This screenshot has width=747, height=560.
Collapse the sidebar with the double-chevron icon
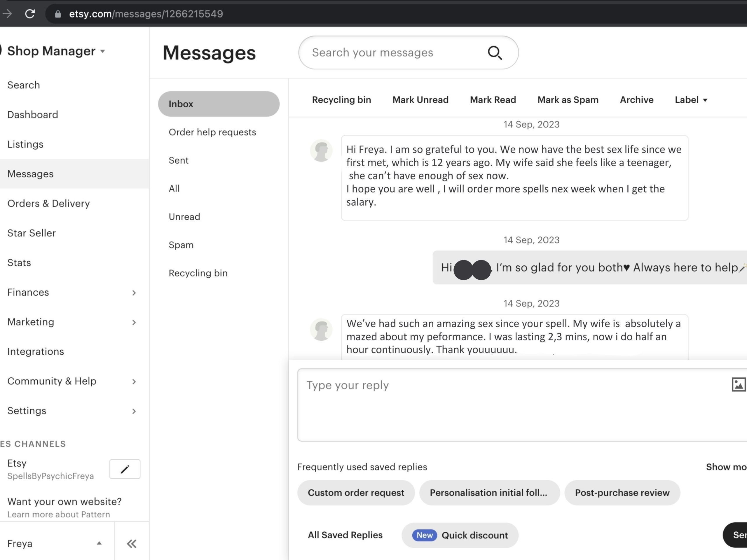click(x=131, y=543)
